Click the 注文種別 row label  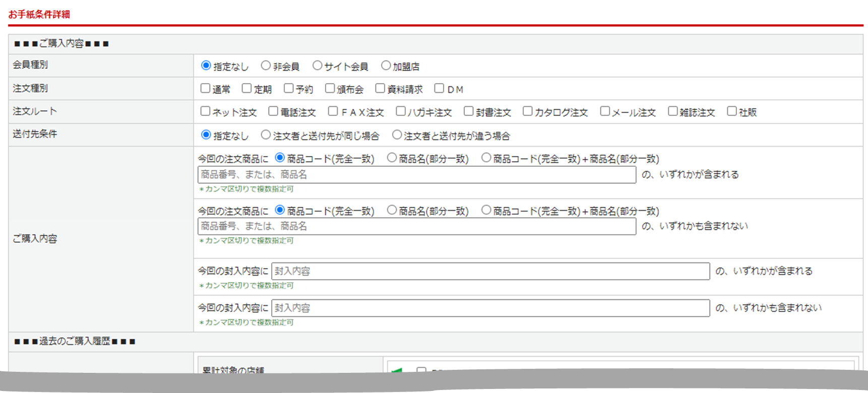(30, 88)
